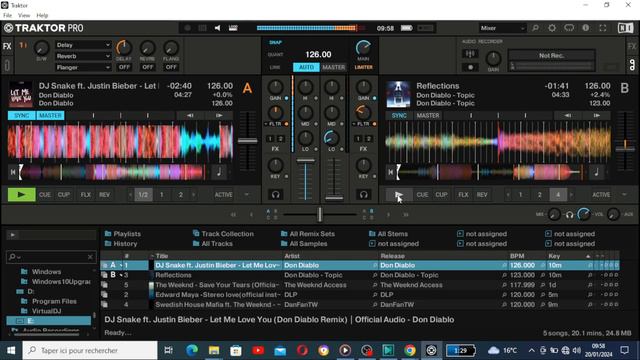Click the speaker audio indicator icon
This screenshot has width=640, height=360.
pyautogui.click(x=218, y=28)
